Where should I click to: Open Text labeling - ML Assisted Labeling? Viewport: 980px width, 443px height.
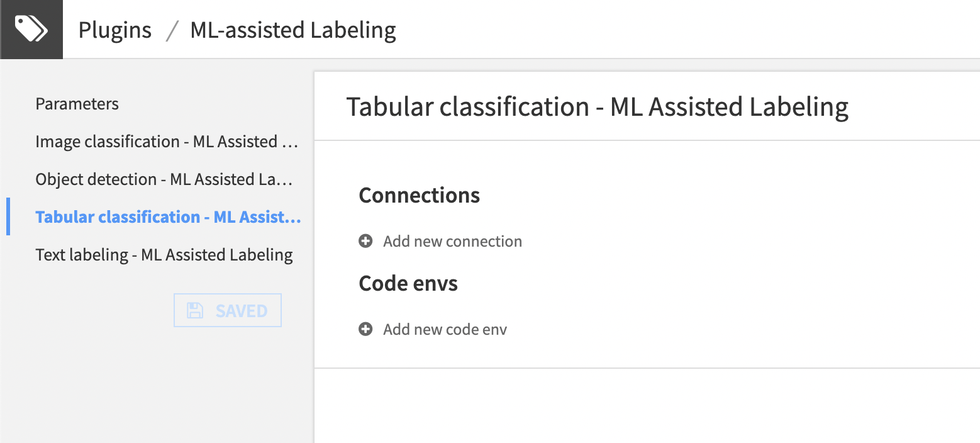pos(164,255)
